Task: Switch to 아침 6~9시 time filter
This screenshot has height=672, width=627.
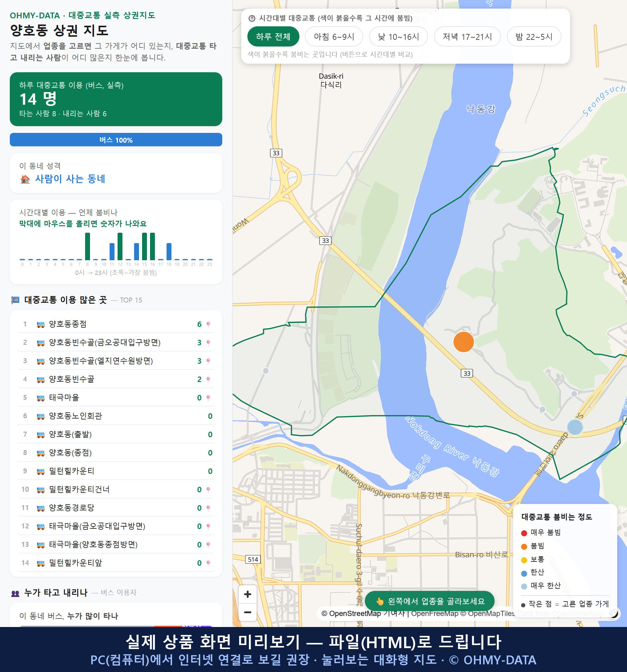Action: [x=334, y=36]
